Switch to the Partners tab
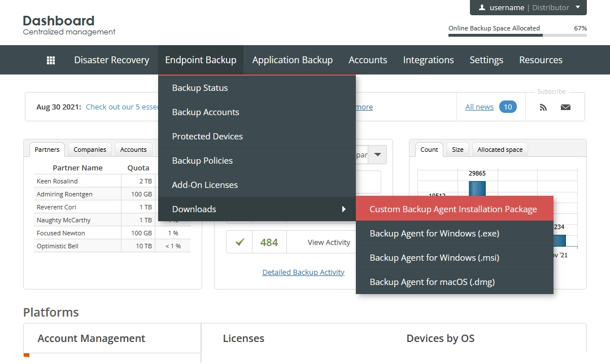This screenshot has width=610, height=364. [x=47, y=150]
